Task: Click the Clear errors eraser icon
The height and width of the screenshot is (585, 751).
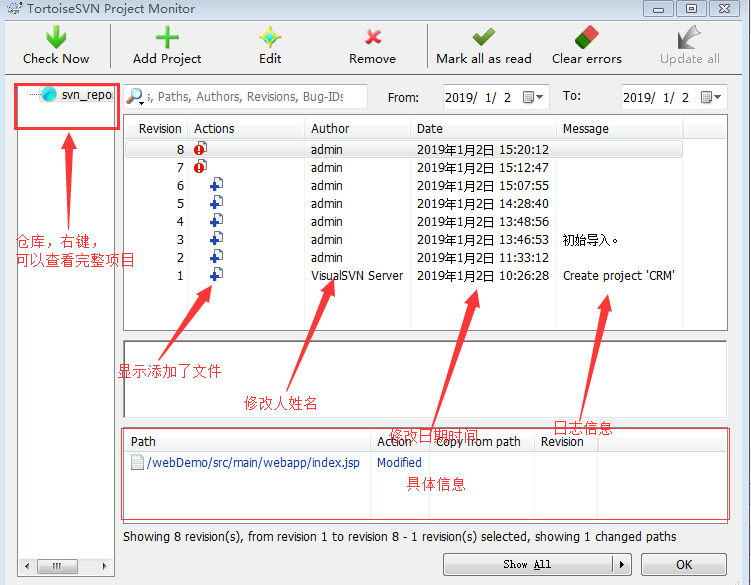Action: coord(587,37)
